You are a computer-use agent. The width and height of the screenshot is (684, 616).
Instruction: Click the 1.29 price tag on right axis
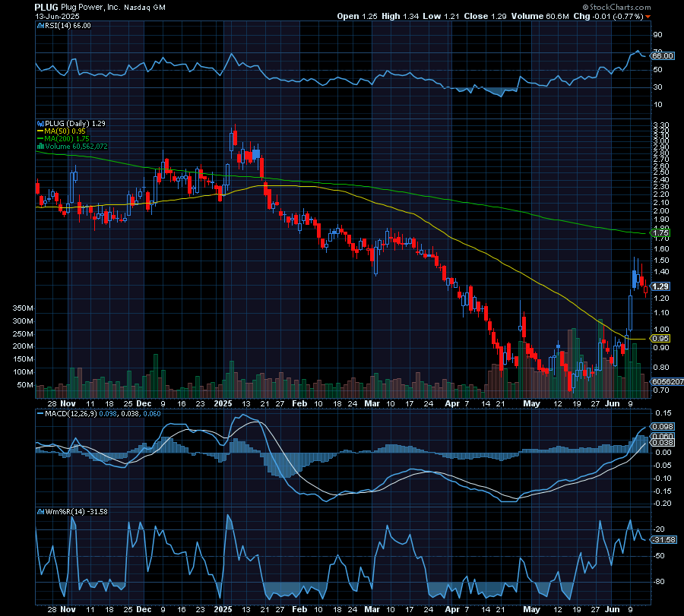coord(660,287)
